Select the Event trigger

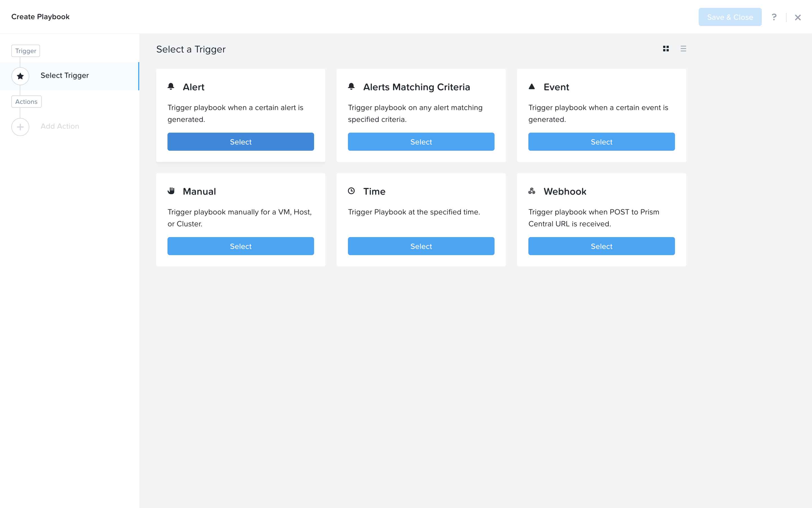coord(602,142)
